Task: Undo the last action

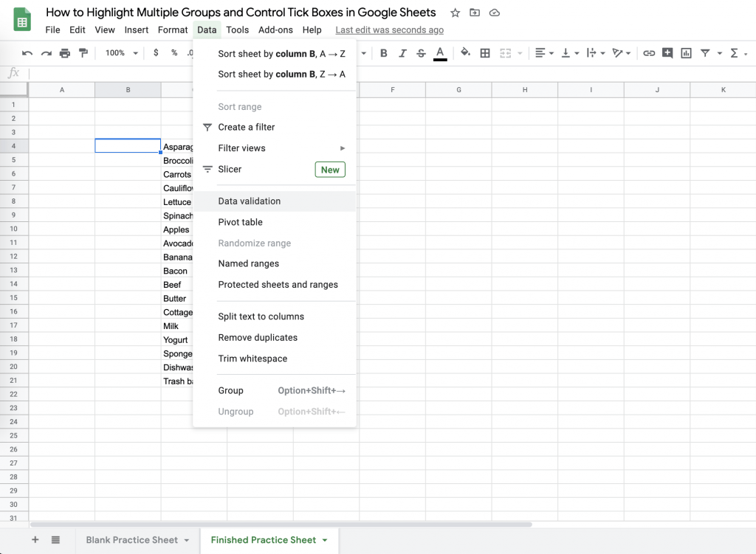Action: coord(27,52)
